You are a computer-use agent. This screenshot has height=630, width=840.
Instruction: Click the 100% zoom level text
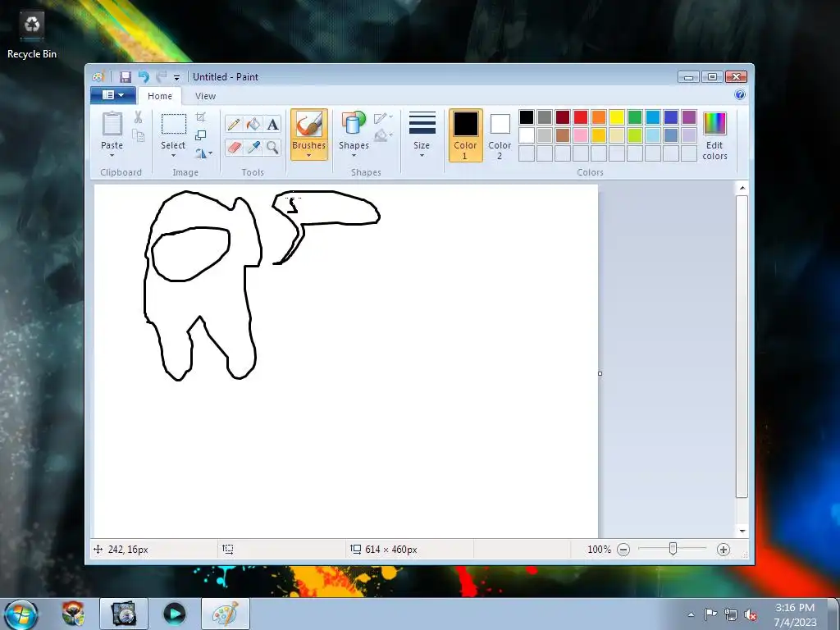click(599, 550)
